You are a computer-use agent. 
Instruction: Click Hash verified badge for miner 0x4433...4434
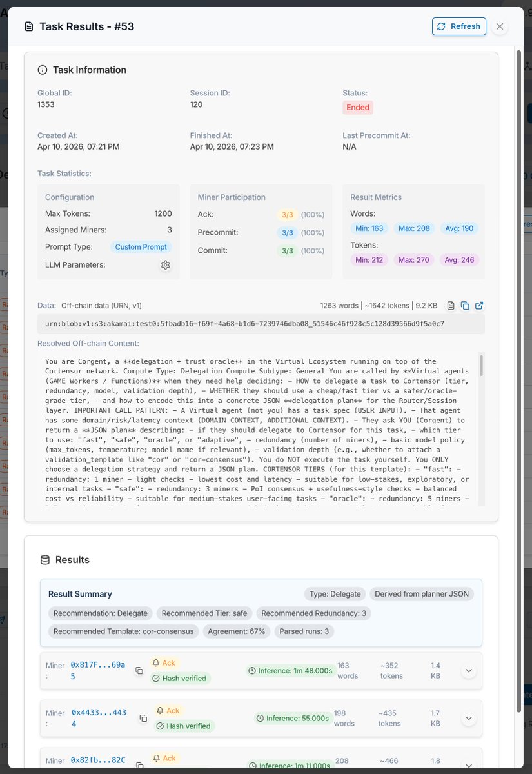click(x=183, y=726)
